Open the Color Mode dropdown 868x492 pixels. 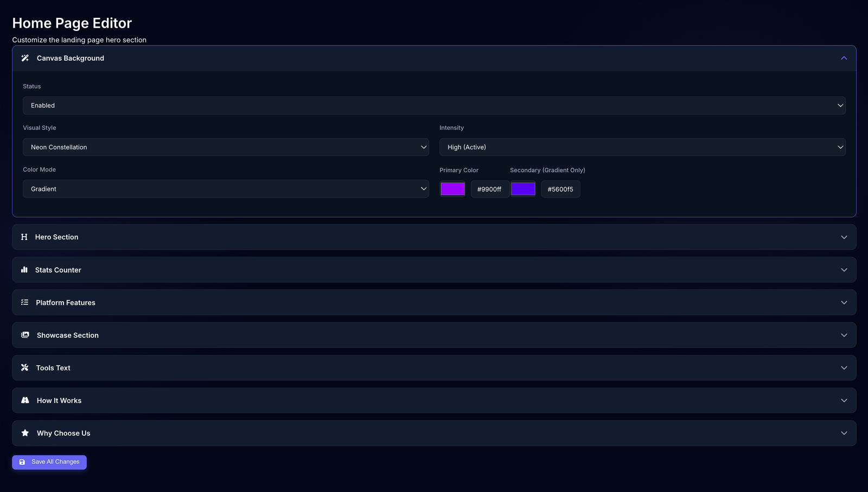(x=226, y=188)
